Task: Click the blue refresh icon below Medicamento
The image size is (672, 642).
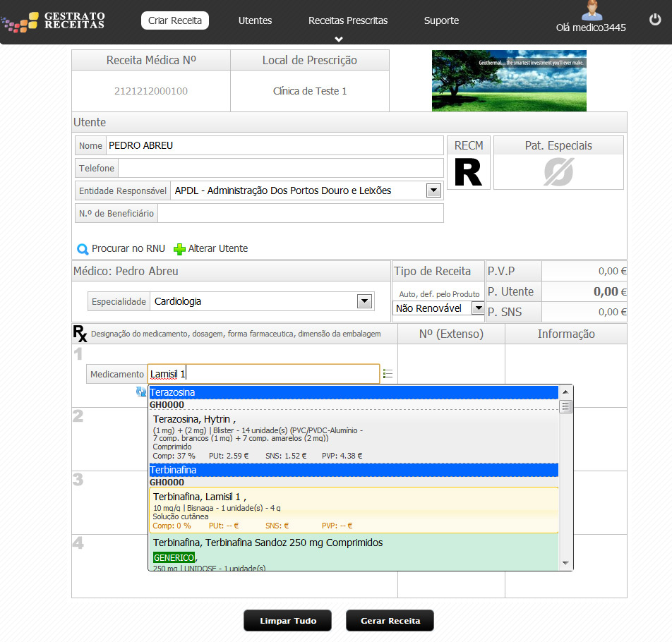Action: [141, 392]
